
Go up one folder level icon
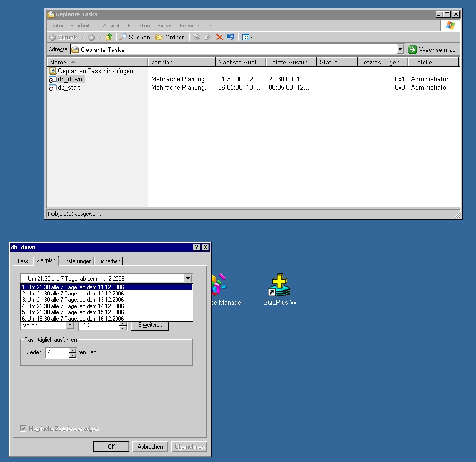109,37
